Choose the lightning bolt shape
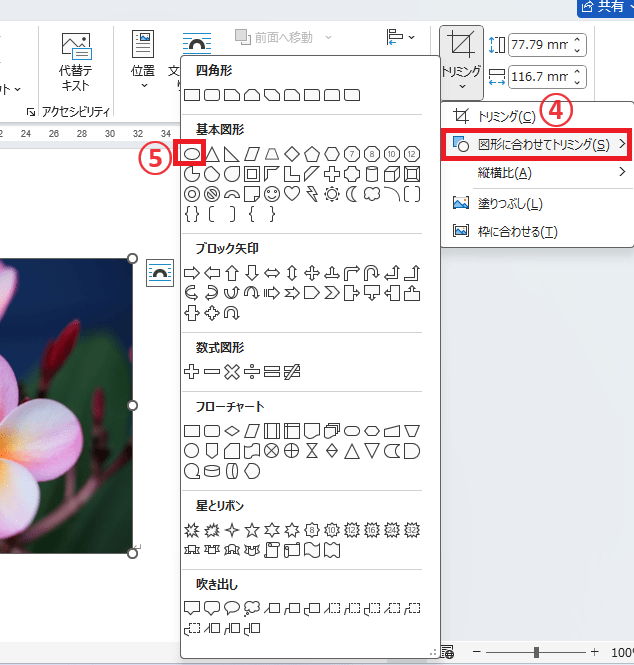 (x=312, y=194)
